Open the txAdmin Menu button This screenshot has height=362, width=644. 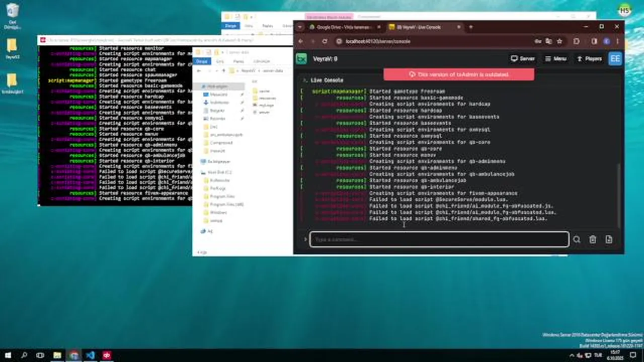[x=555, y=59]
